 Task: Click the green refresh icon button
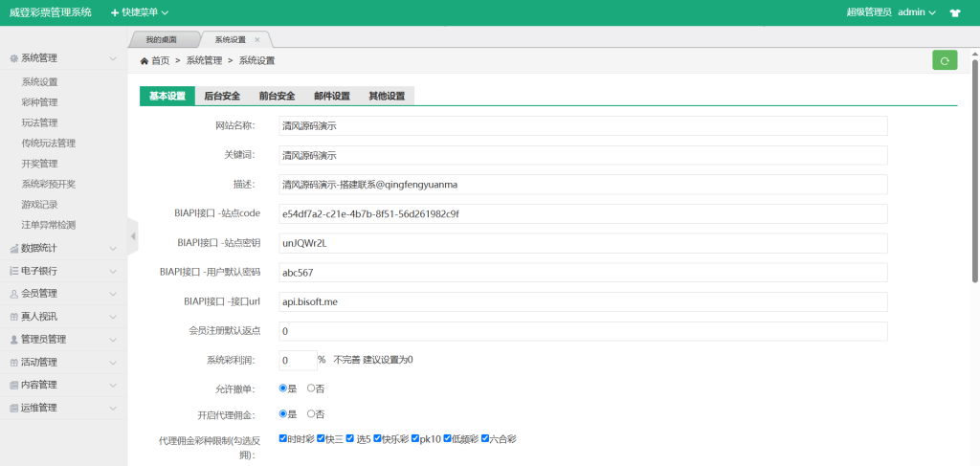click(944, 60)
